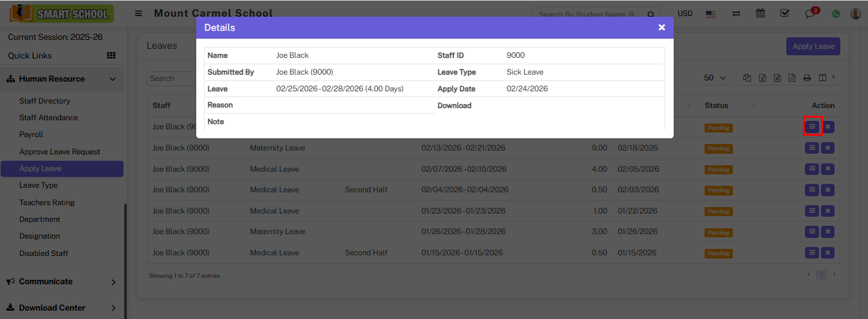Delete the Maternity Leave 02/13/2026 request
Viewport: 868px width, 319px height.
(x=827, y=148)
